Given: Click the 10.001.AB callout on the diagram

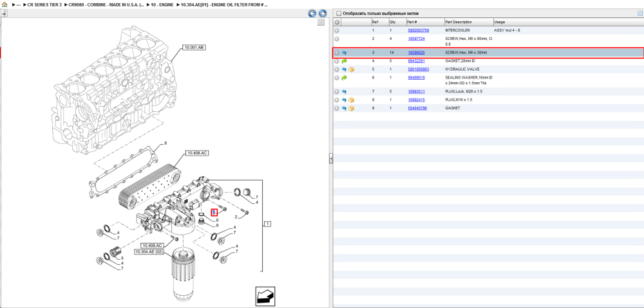Looking at the screenshot, I should tap(194, 48).
